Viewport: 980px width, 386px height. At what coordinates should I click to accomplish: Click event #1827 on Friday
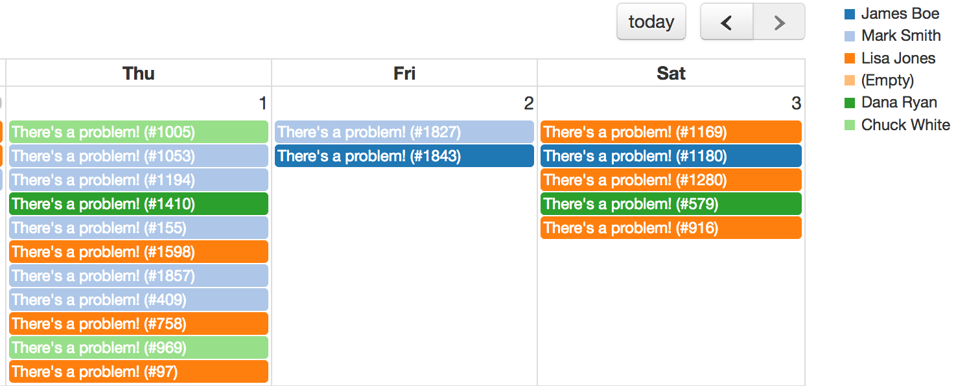404,131
